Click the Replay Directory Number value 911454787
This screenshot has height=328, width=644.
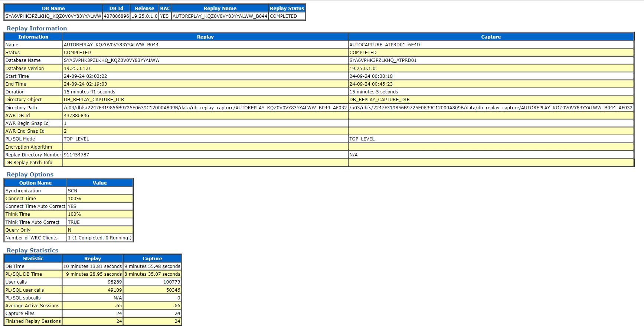(76, 155)
